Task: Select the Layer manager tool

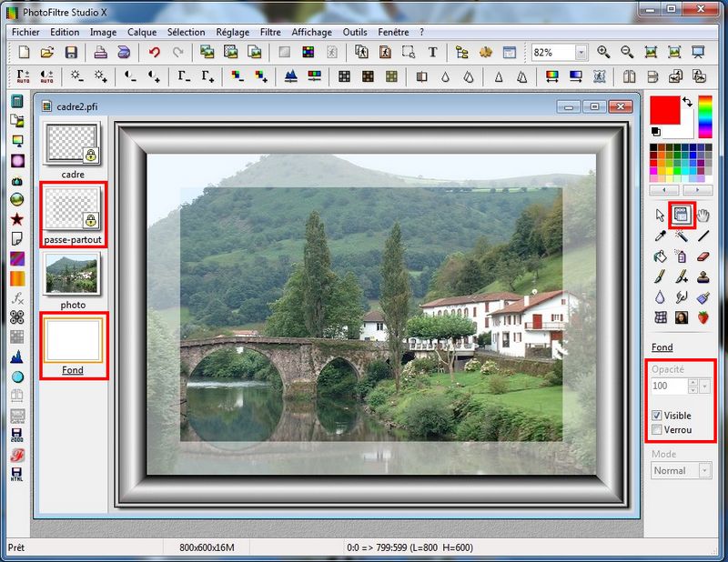Action: [x=681, y=216]
